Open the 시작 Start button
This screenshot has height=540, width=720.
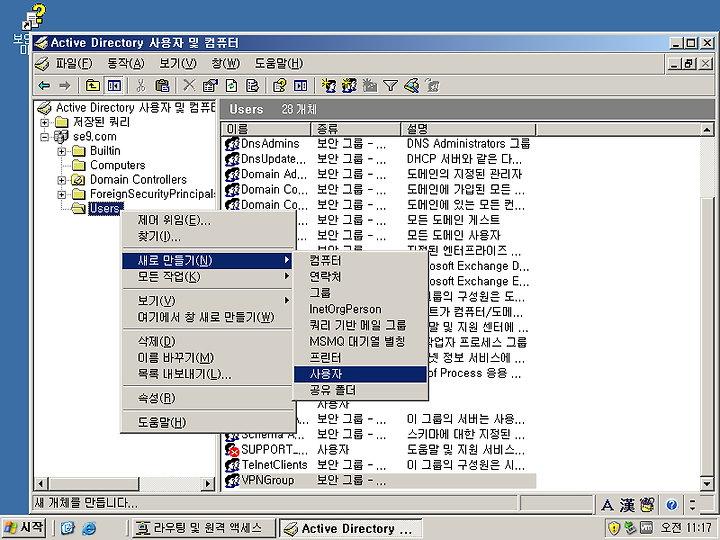point(24,527)
